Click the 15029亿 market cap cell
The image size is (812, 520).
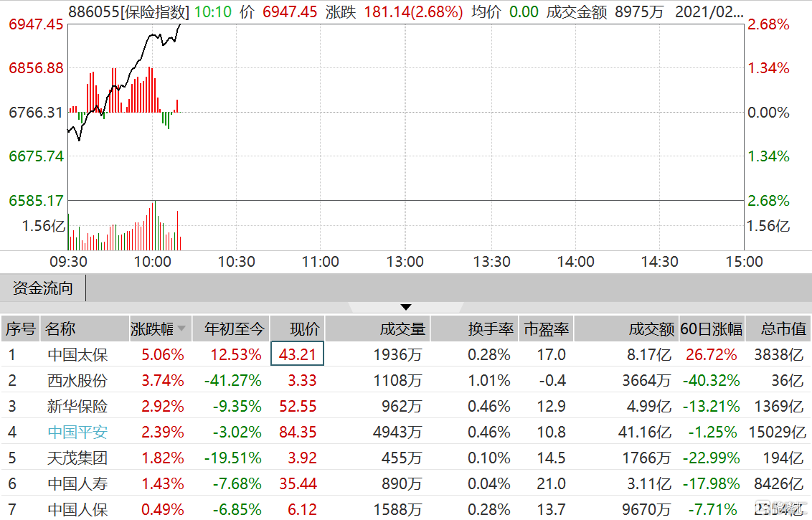coord(778,432)
